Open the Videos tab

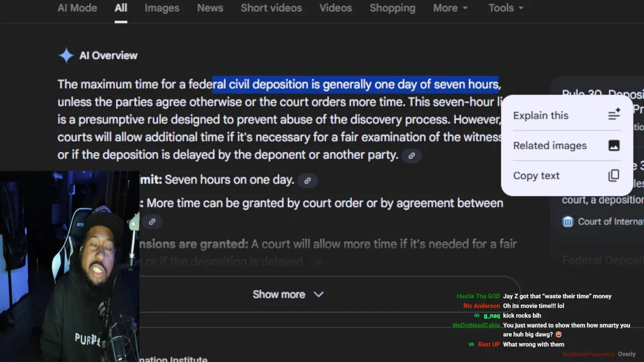pos(336,8)
